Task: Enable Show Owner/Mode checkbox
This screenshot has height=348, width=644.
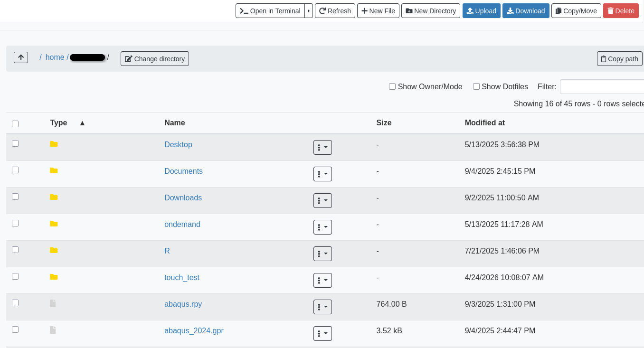Action: pyautogui.click(x=392, y=86)
